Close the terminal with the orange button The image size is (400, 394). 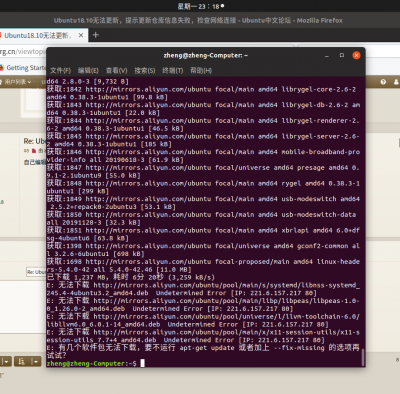point(356,55)
